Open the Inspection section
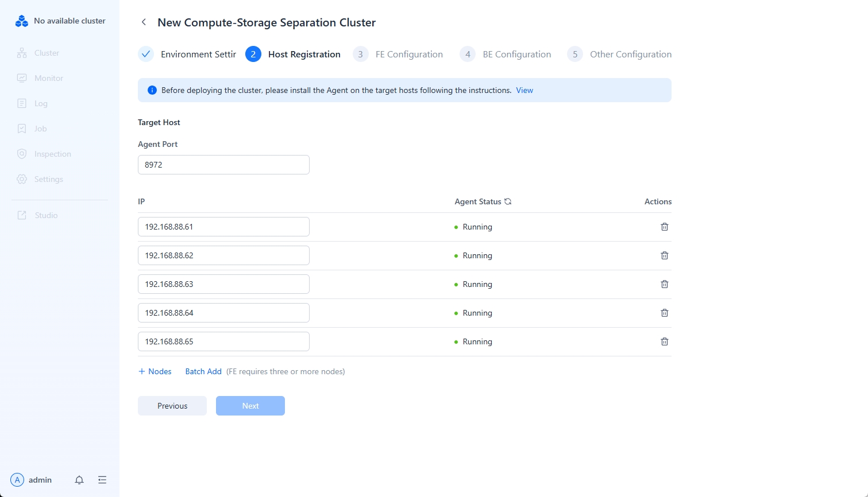This screenshot has width=868, height=497. pos(52,154)
